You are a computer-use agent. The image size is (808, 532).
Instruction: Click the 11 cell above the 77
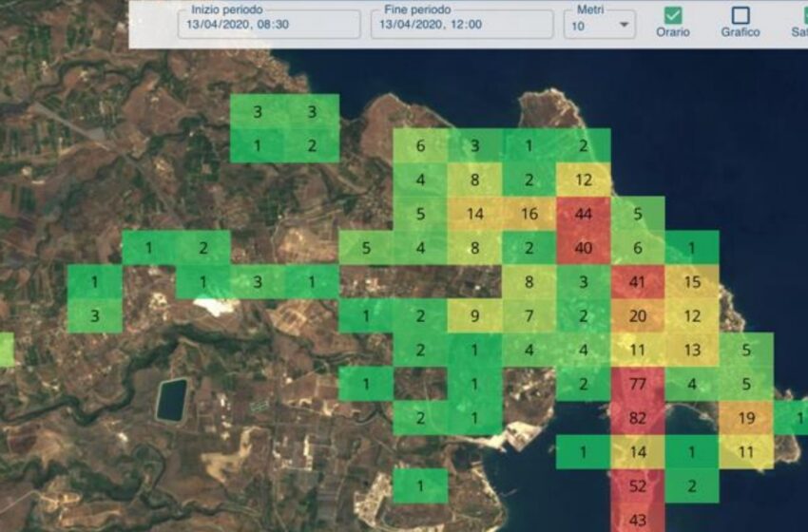click(638, 350)
